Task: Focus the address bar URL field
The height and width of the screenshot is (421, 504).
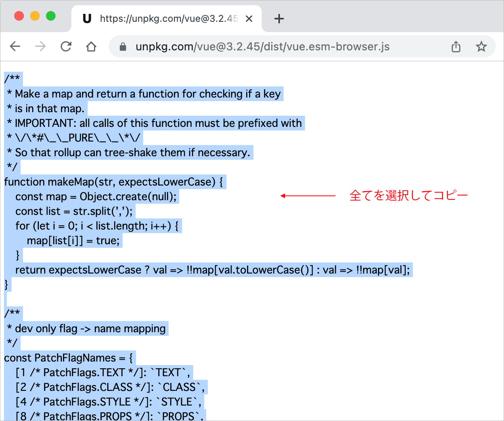Action: coord(262,47)
